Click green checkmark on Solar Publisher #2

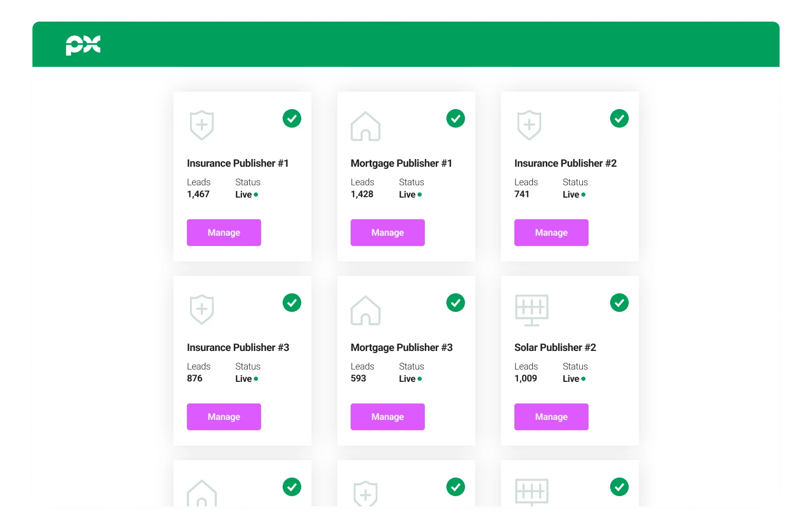tap(619, 303)
